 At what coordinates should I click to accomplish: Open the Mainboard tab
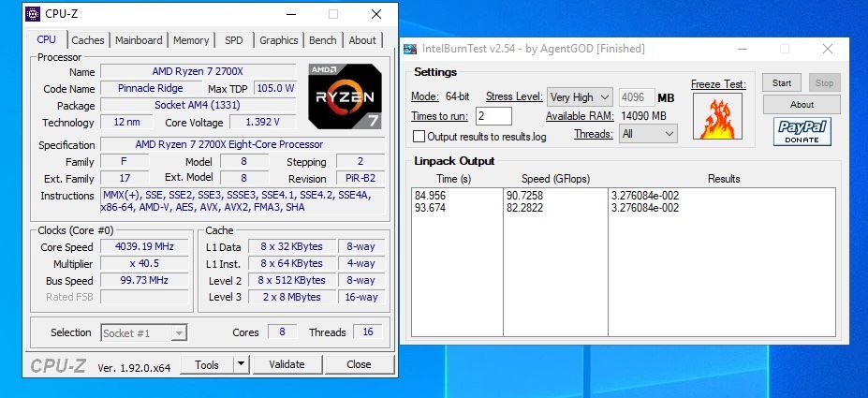pos(139,40)
